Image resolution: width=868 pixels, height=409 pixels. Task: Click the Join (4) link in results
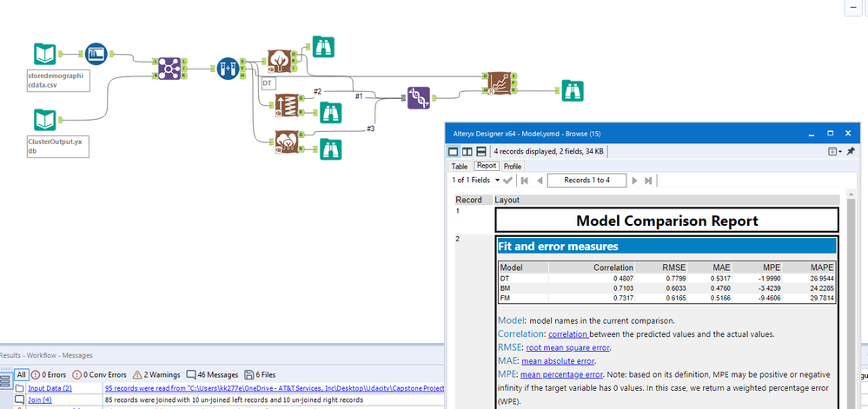pos(40,399)
